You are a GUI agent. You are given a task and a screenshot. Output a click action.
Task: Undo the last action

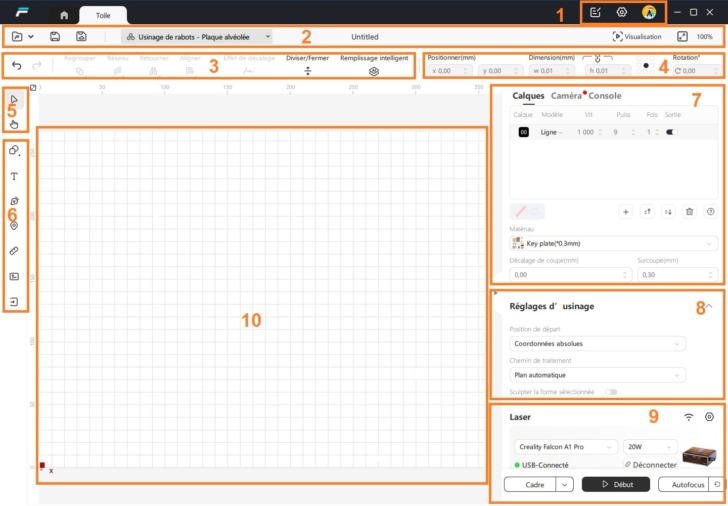coord(17,65)
